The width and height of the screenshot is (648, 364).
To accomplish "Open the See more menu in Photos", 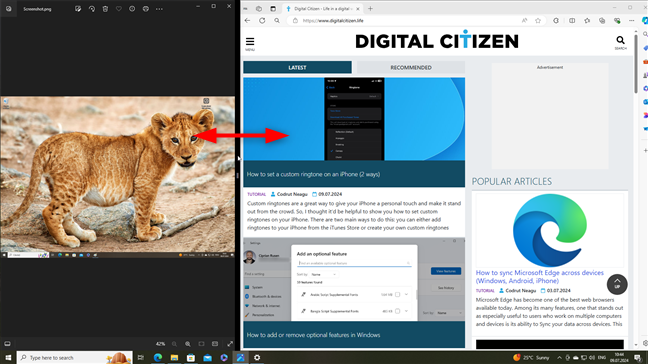I will tap(159, 9).
